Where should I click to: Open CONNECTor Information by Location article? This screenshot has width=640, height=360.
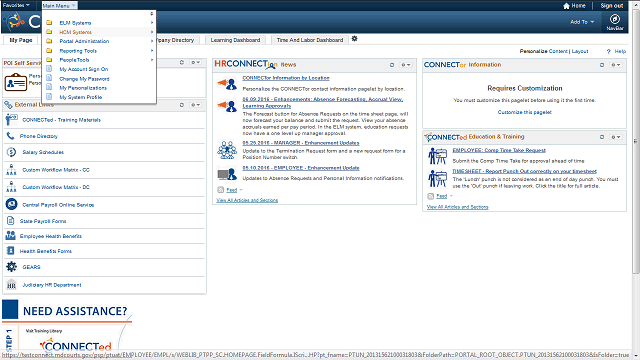pyautogui.click(x=286, y=78)
